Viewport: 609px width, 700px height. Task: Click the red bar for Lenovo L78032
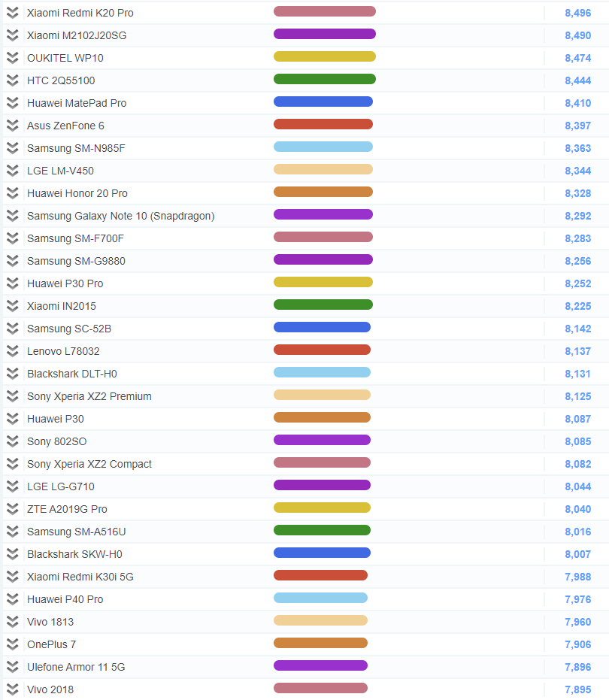322,350
